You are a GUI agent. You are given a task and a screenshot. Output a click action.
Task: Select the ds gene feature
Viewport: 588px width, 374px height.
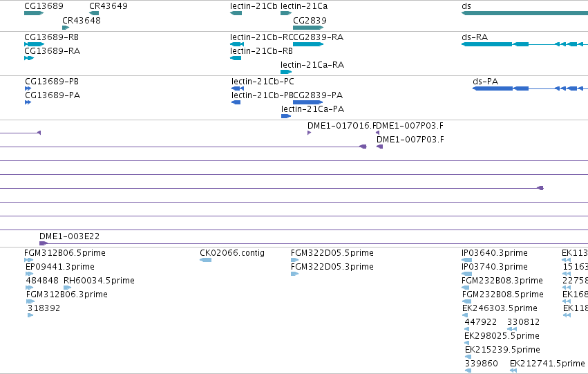(x=524, y=13)
